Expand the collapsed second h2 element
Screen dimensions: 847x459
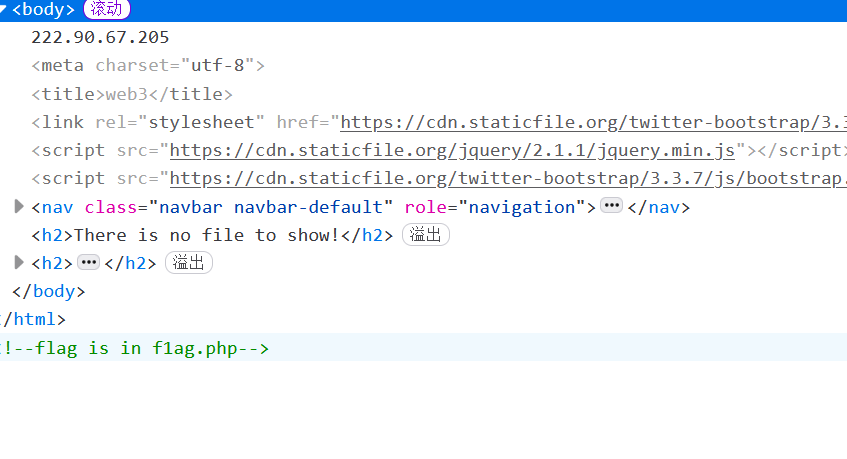(x=19, y=262)
